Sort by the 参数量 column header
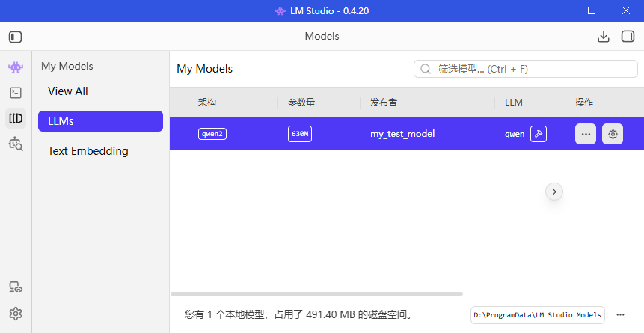This screenshot has width=644, height=333. (x=301, y=103)
